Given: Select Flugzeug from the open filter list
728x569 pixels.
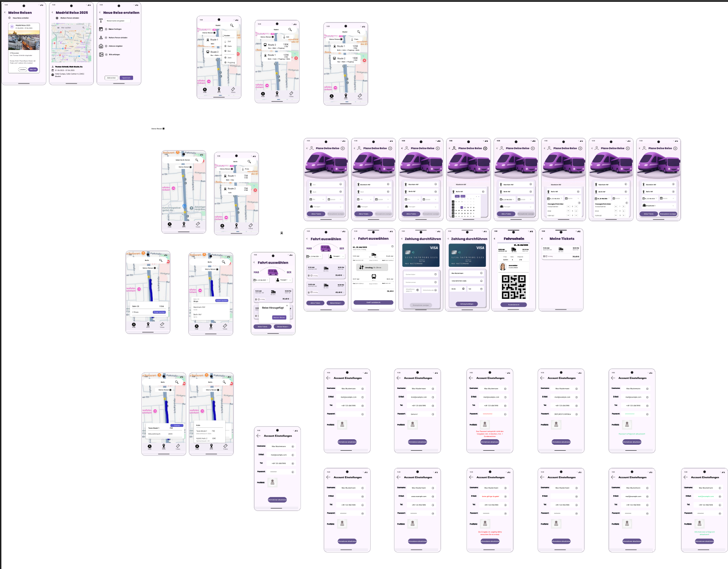Looking at the screenshot, I should coord(231,62).
